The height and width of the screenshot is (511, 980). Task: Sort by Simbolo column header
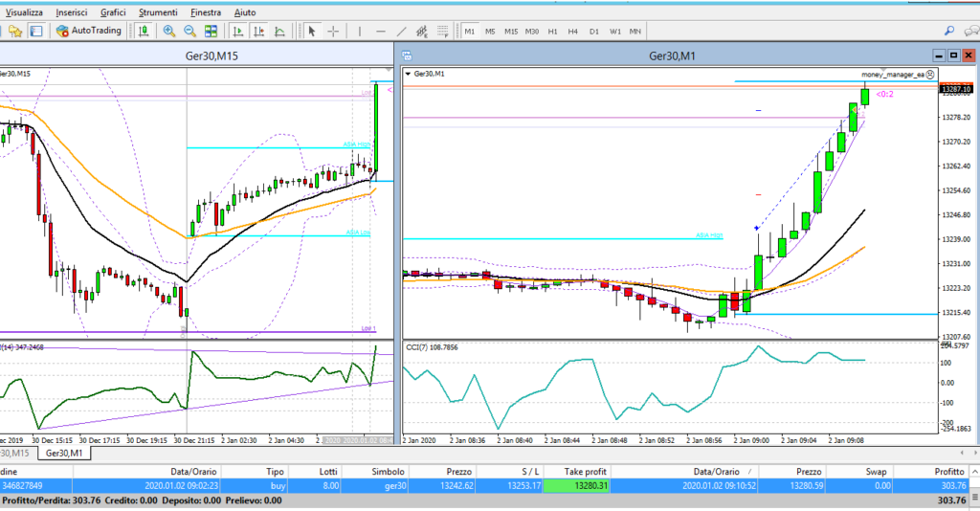pos(374,472)
